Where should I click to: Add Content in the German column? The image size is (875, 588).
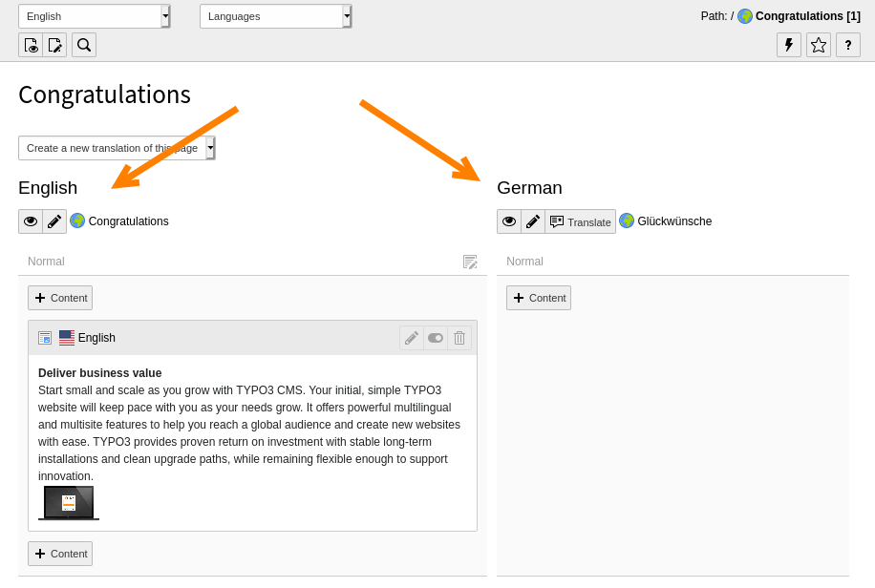pyautogui.click(x=539, y=298)
